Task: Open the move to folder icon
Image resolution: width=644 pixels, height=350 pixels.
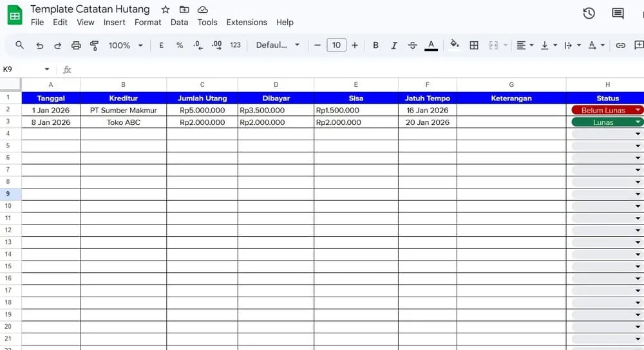Action: coord(184,10)
